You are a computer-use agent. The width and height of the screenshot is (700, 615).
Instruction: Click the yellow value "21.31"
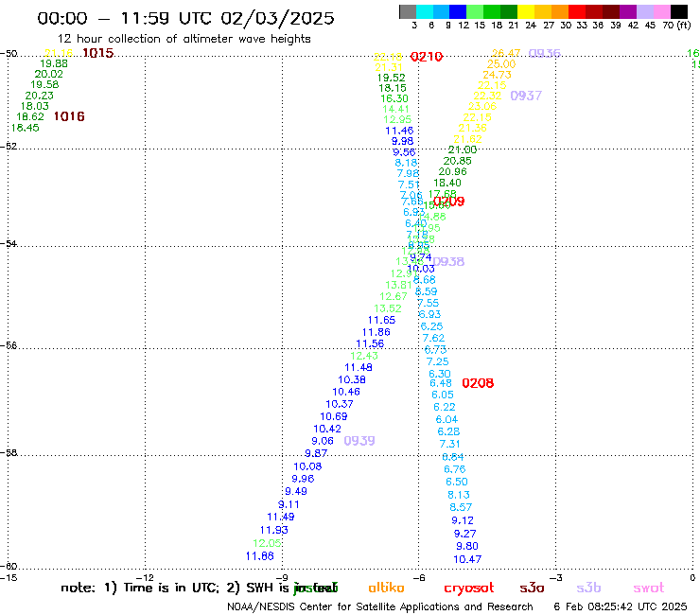389,67
